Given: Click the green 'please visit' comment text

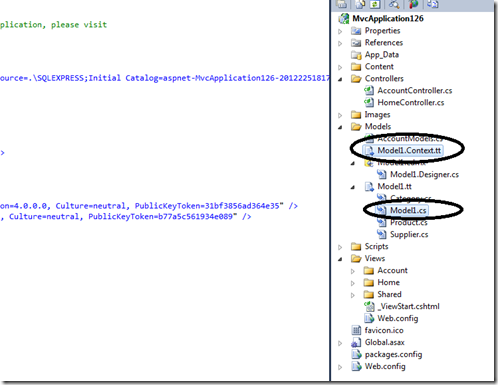Looking at the screenshot, I should click(79, 25).
